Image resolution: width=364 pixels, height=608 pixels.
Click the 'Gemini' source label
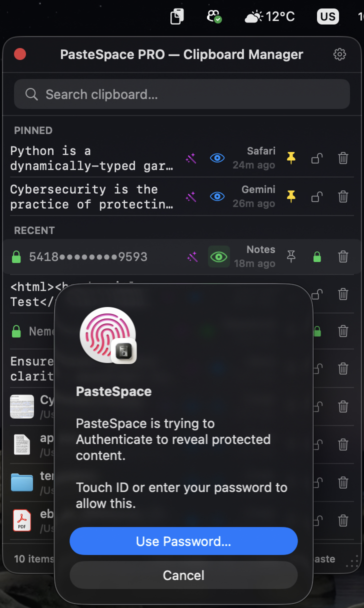tap(258, 189)
